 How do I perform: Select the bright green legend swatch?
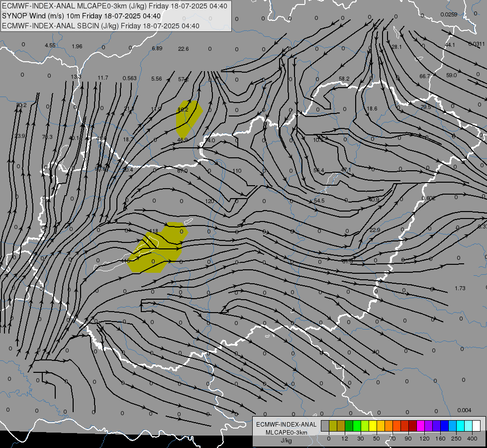pos(357,426)
